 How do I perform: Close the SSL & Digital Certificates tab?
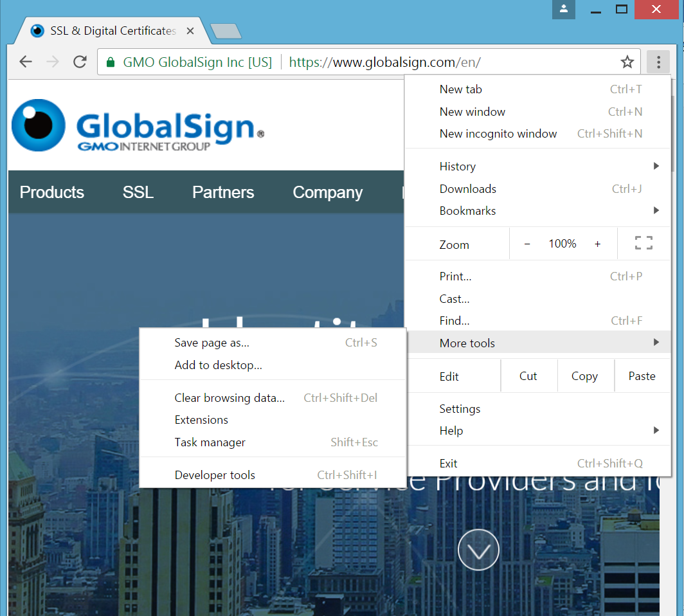pyautogui.click(x=190, y=31)
